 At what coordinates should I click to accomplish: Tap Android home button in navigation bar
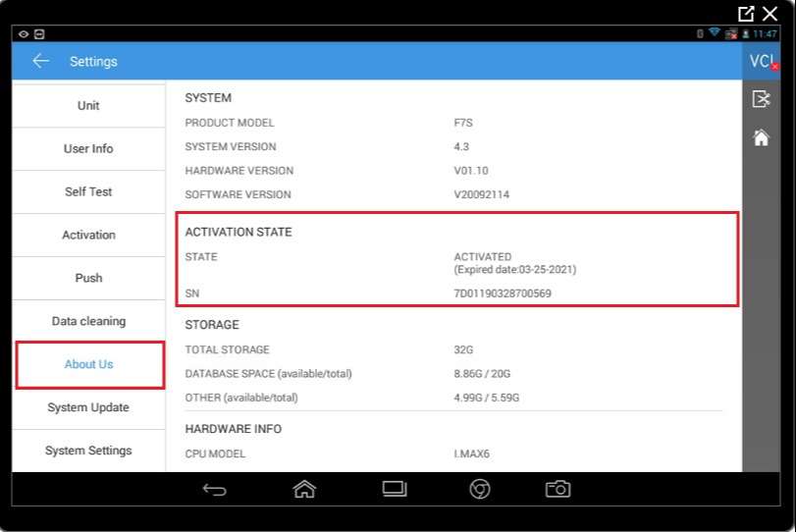tap(304, 489)
